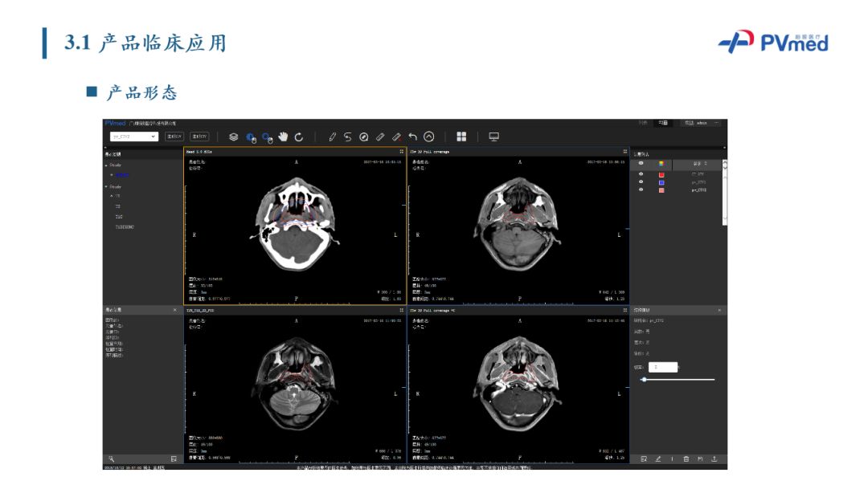Click the multicolor palette icon in structure header
868x489 pixels.
click(x=661, y=164)
